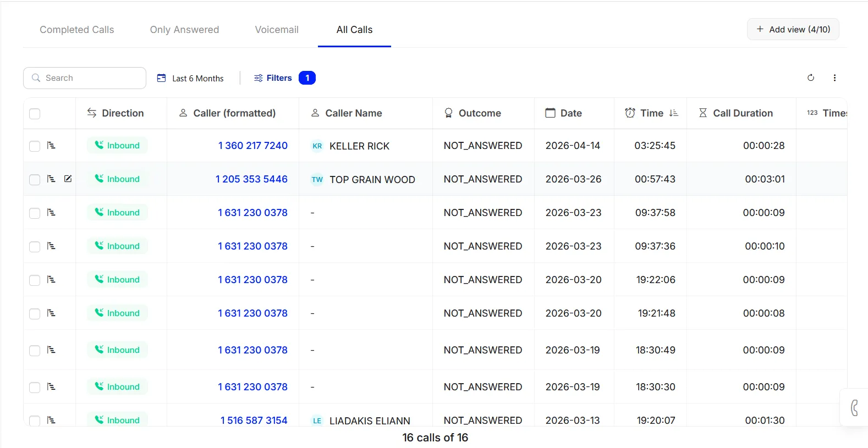Image resolution: width=868 pixels, height=448 pixels.
Task: Click the refresh icon above the table
Action: coord(810,78)
